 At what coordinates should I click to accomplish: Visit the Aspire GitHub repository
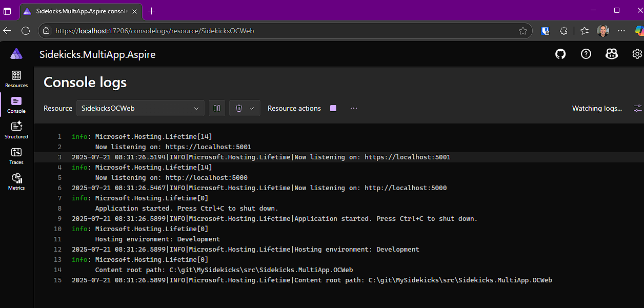tap(560, 54)
